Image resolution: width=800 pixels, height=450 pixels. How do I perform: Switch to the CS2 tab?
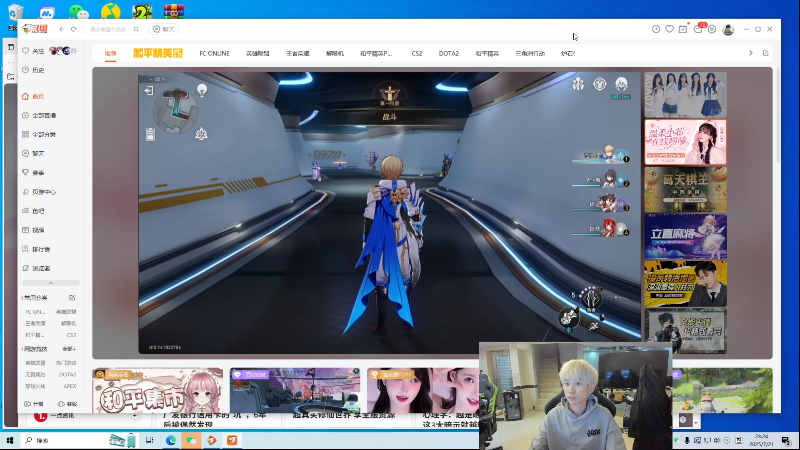[x=417, y=53]
